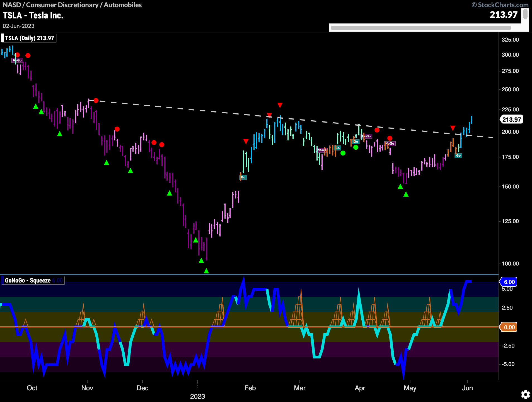Click the Dec label on the time axis
Viewport: 532px width, 402px height.
(x=142, y=388)
